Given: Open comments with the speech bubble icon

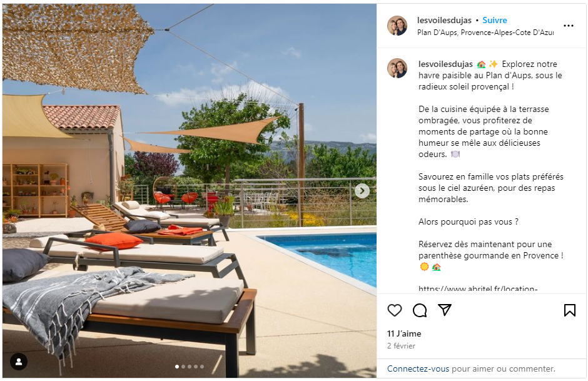Looking at the screenshot, I should pyautogui.click(x=420, y=310).
